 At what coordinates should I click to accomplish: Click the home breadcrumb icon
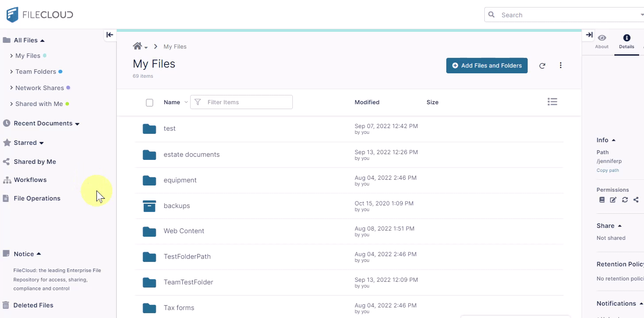coord(138,46)
